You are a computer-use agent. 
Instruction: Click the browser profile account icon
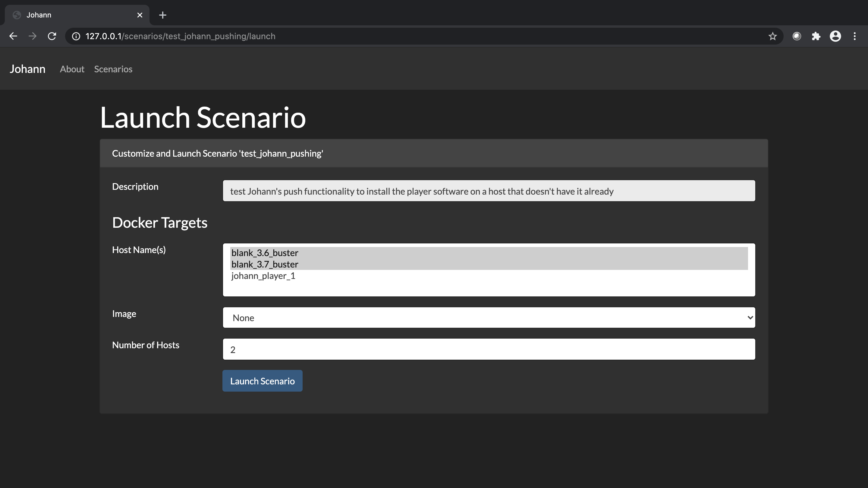click(x=835, y=36)
